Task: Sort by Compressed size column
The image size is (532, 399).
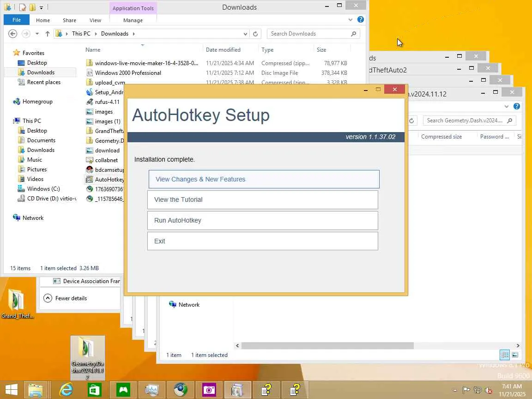Action: pos(441,137)
